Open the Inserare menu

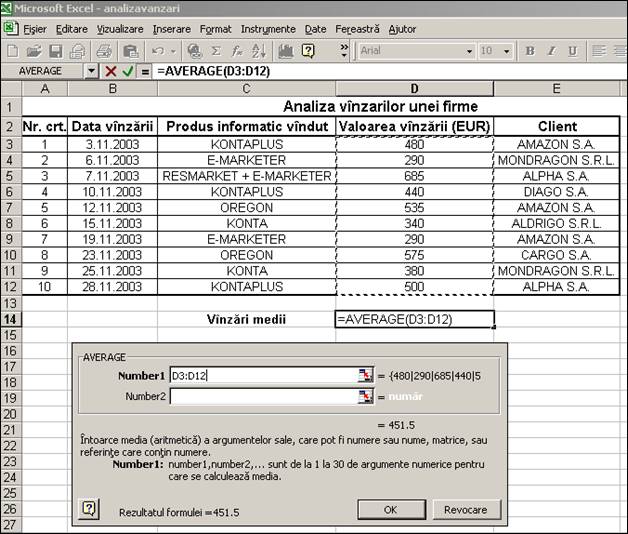171,29
